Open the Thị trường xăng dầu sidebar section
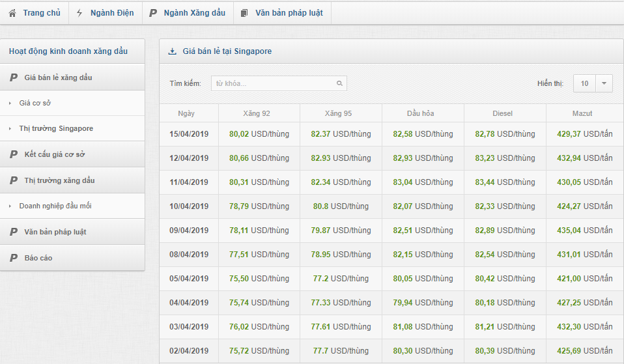The width and height of the screenshot is (624, 364). click(72, 180)
